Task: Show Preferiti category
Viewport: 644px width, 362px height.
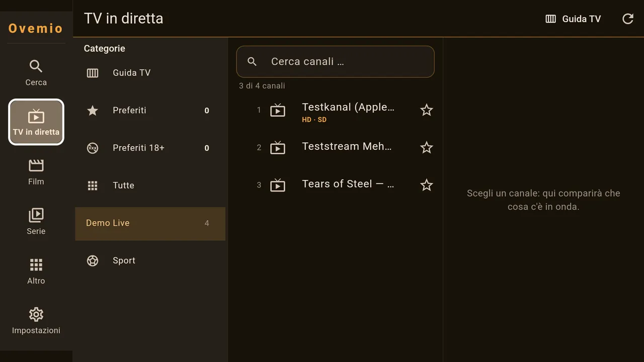Action: click(x=150, y=111)
